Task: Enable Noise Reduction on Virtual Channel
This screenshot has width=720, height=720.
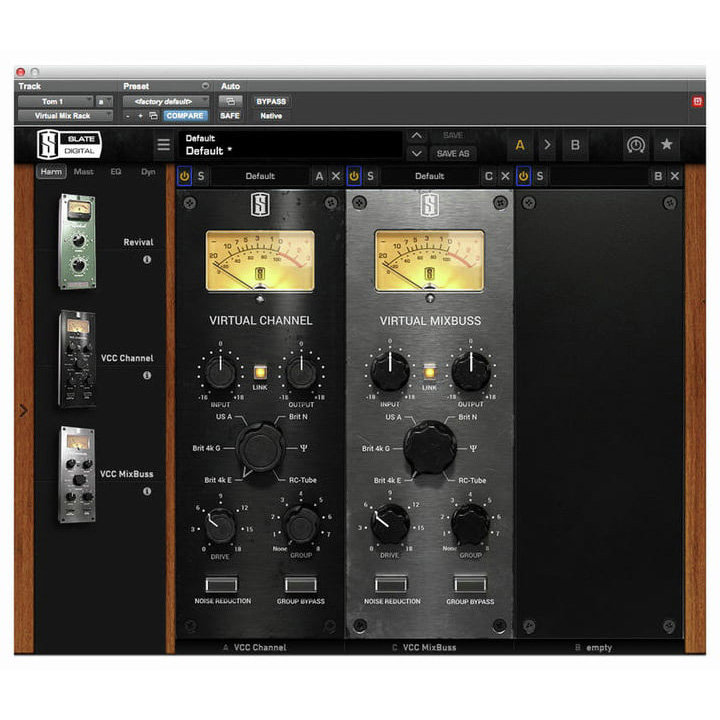Action: tap(221, 585)
